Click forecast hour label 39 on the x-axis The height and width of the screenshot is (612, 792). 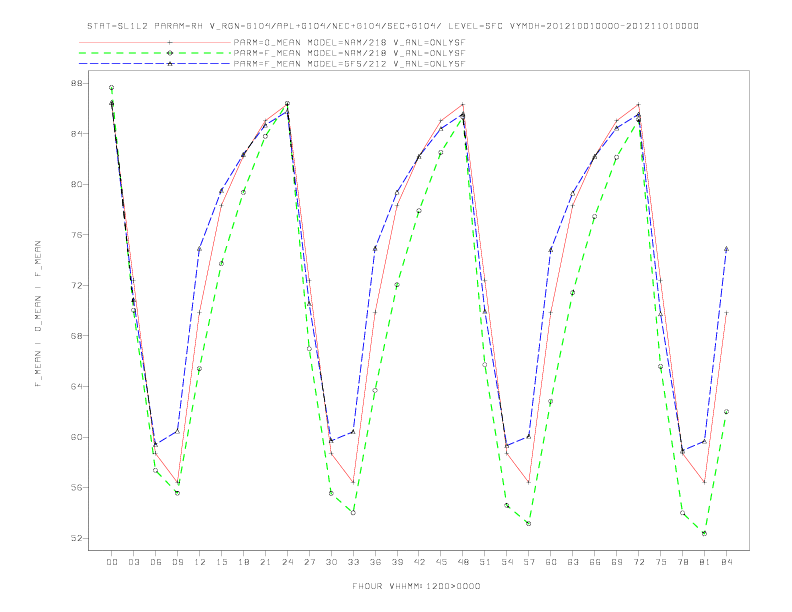coord(398,562)
